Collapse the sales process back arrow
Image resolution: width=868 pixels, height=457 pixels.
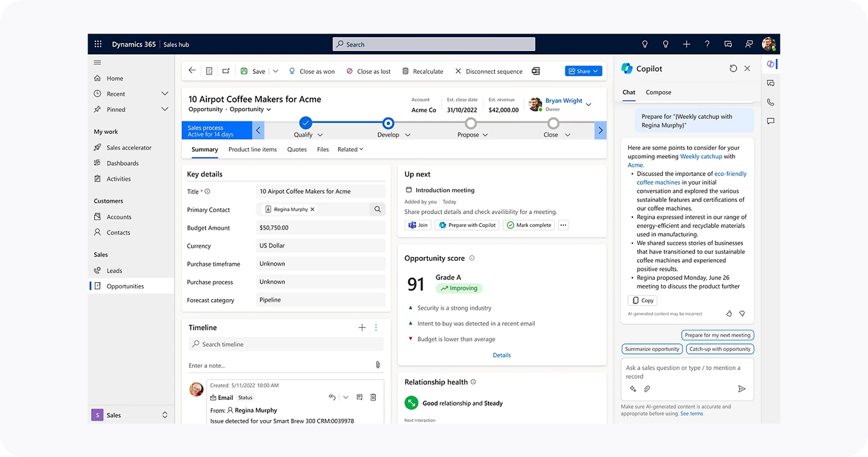coord(258,130)
